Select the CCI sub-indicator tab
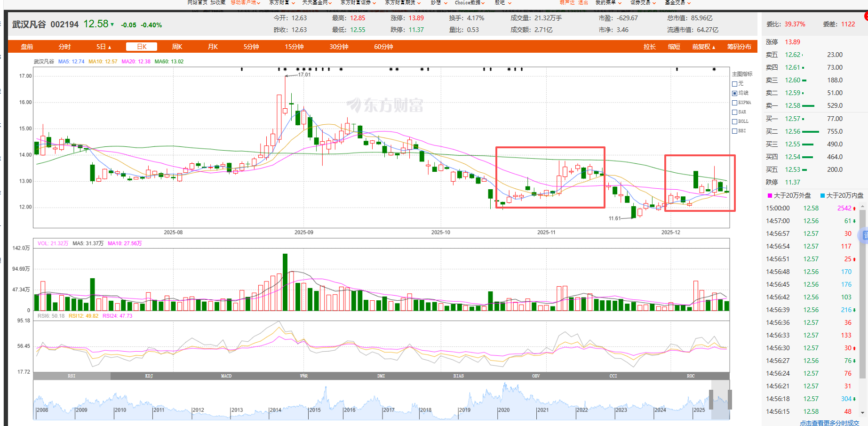This screenshot has width=868, height=426. click(613, 376)
